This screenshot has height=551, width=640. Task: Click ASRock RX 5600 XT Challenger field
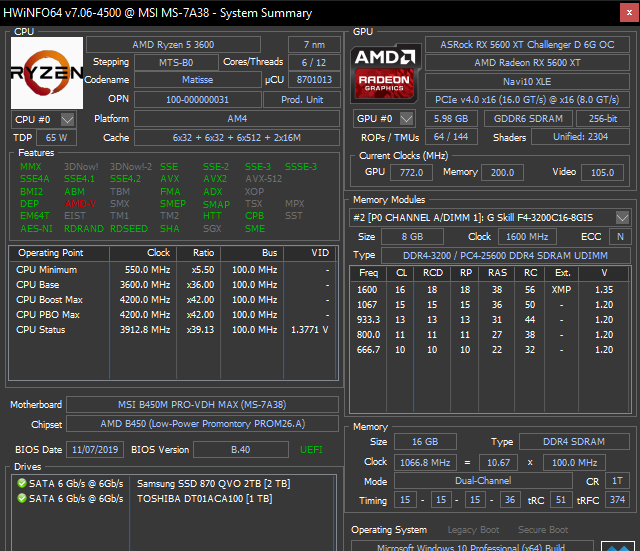tap(527, 44)
